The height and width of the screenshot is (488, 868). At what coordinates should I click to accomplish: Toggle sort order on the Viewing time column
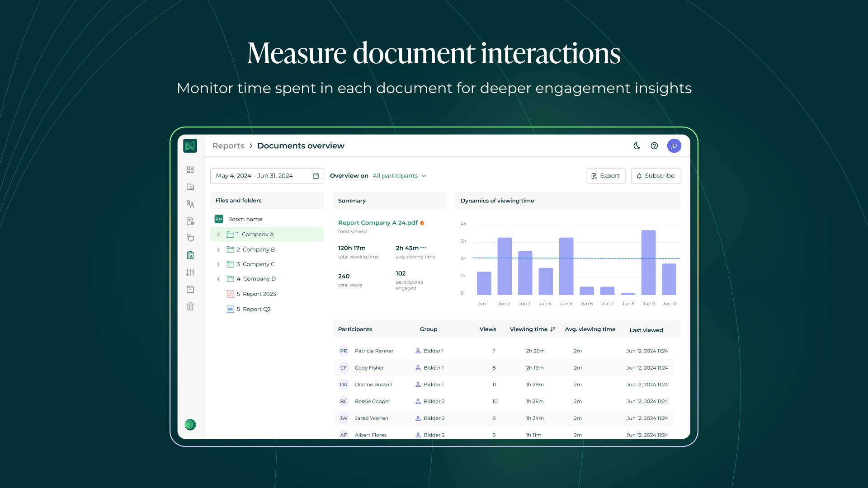(553, 329)
